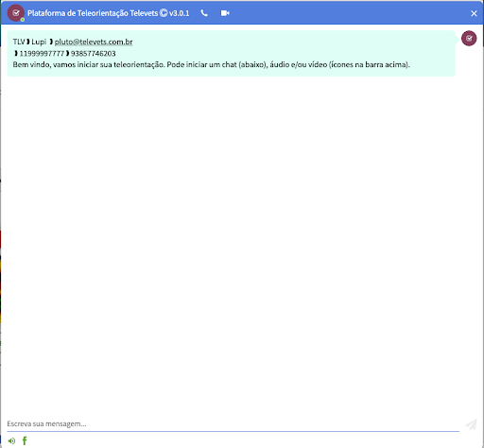Click the number 93857746203 in the message

click(x=94, y=54)
